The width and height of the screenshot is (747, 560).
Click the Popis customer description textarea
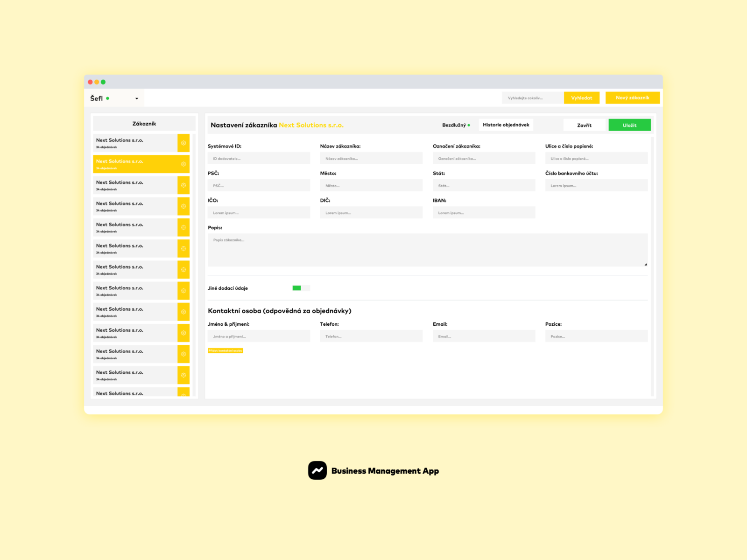coord(427,250)
